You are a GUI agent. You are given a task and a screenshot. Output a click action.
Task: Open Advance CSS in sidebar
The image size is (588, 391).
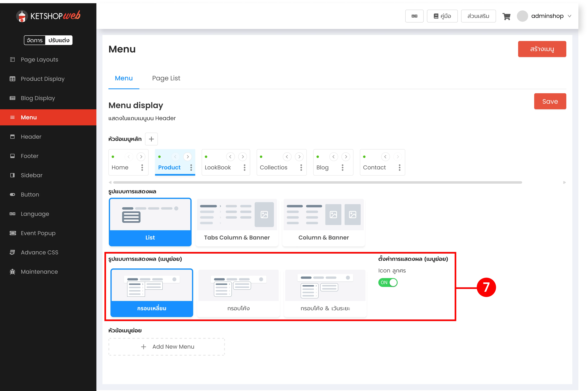[39, 252]
